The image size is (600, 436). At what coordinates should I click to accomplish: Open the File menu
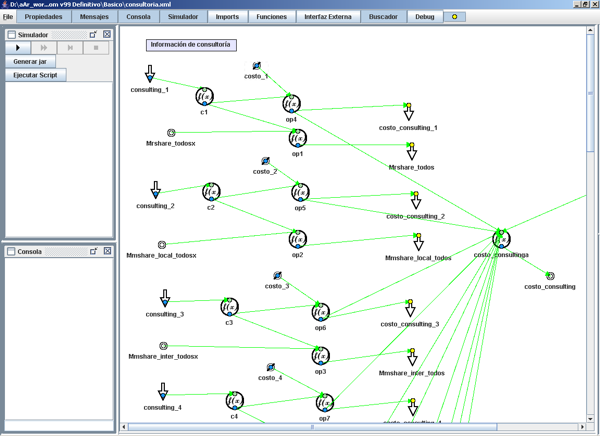(x=8, y=17)
